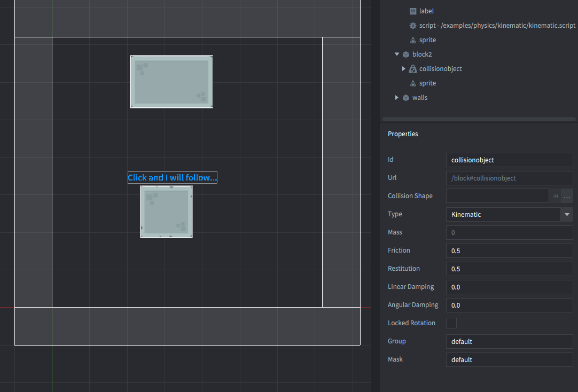Screen dimensions: 578x392
Task: Edit the Friction value field
Action: [x=510, y=250]
